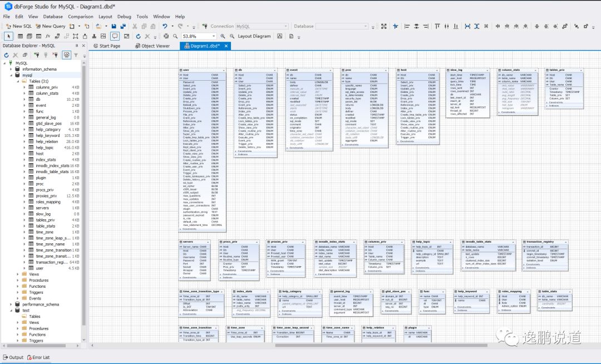Toggle the note callout tool
Screen dimensions: 601x364
115,36
